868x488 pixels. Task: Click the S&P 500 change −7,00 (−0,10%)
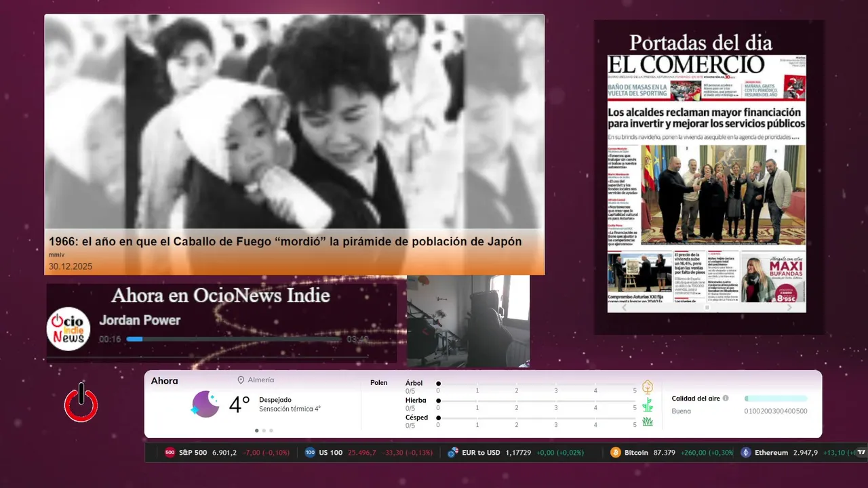coord(266,453)
